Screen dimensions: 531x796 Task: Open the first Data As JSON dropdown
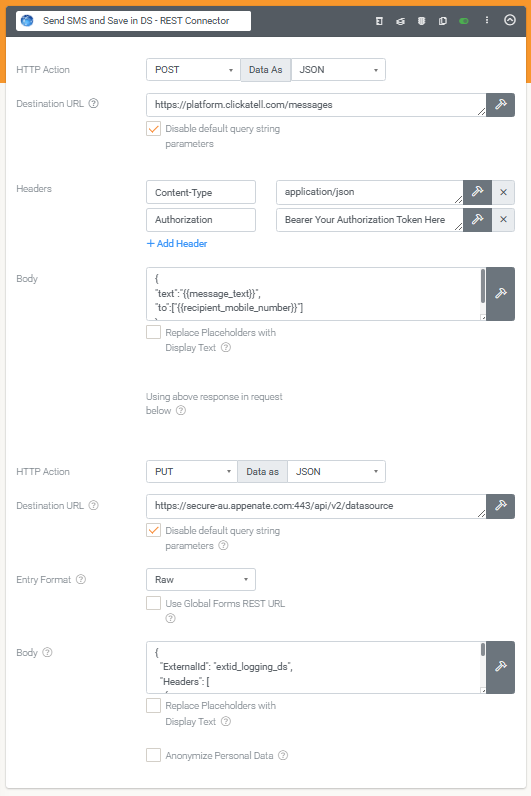[x=338, y=70]
